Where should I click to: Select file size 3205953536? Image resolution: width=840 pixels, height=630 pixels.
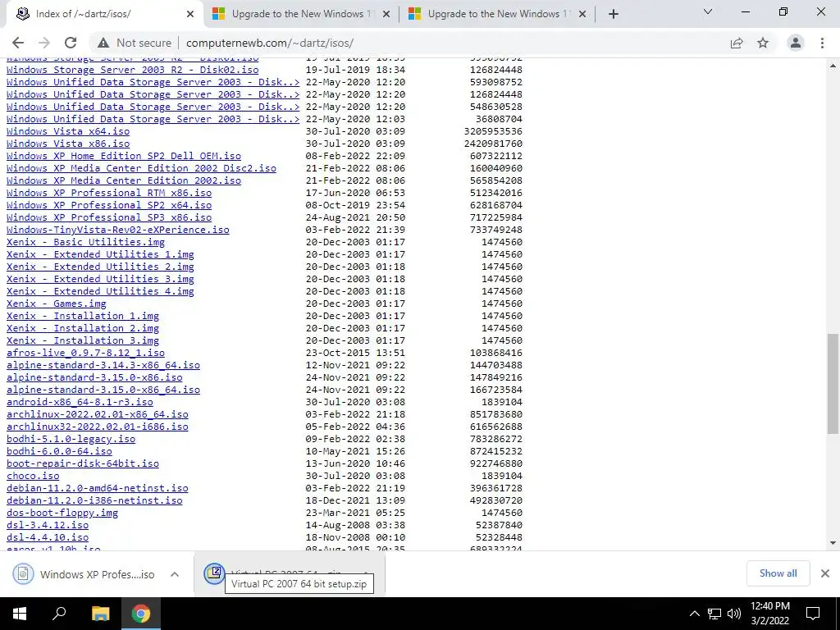coord(493,131)
